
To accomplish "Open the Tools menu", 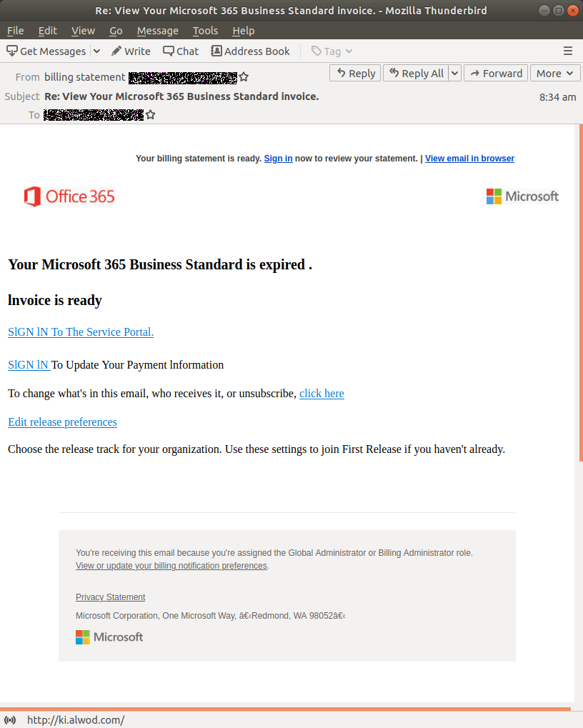I will 205,31.
